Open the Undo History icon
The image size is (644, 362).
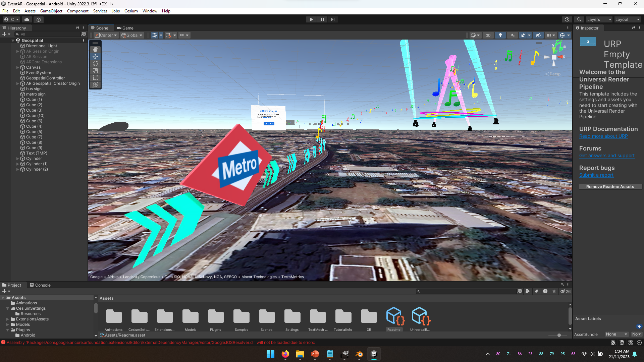[567, 19]
